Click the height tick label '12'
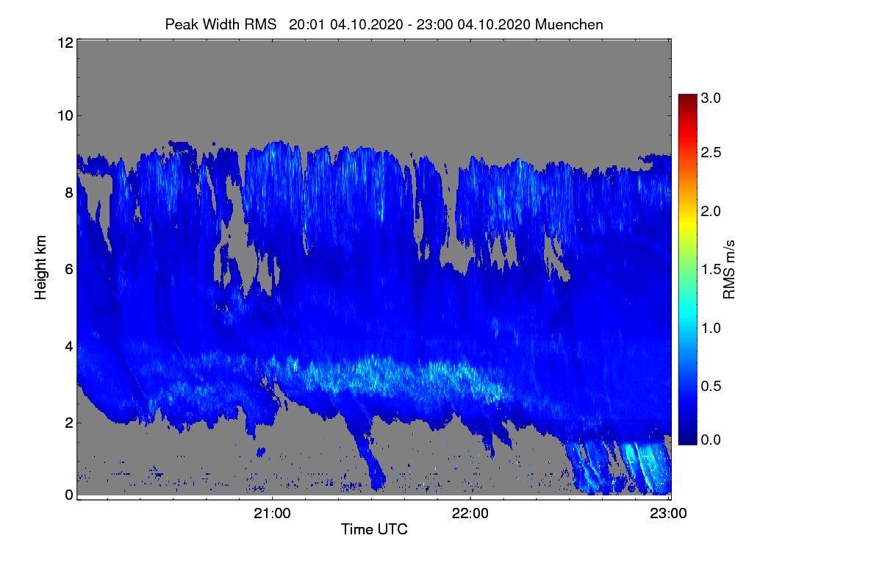 pos(65,43)
